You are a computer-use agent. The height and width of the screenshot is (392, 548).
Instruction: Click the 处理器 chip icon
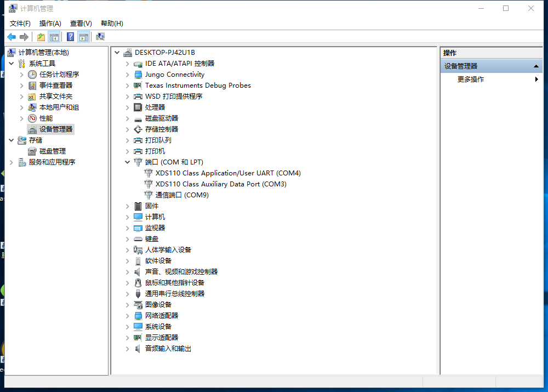[x=138, y=107]
